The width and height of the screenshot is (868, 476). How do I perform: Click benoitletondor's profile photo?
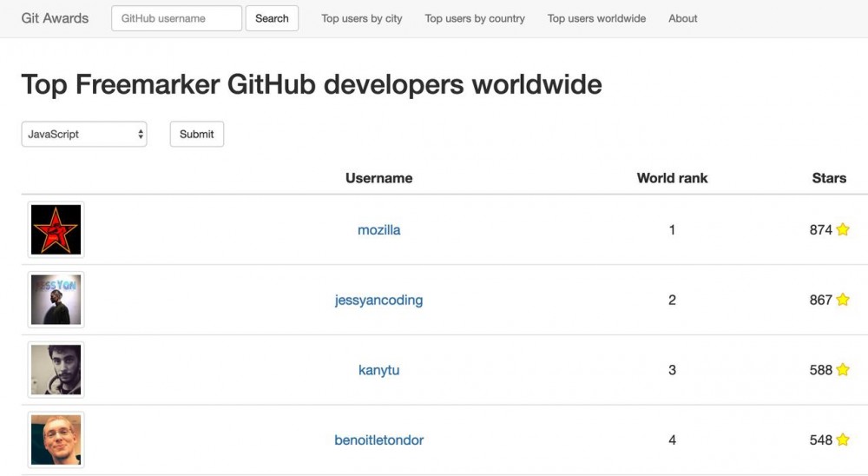coord(56,440)
